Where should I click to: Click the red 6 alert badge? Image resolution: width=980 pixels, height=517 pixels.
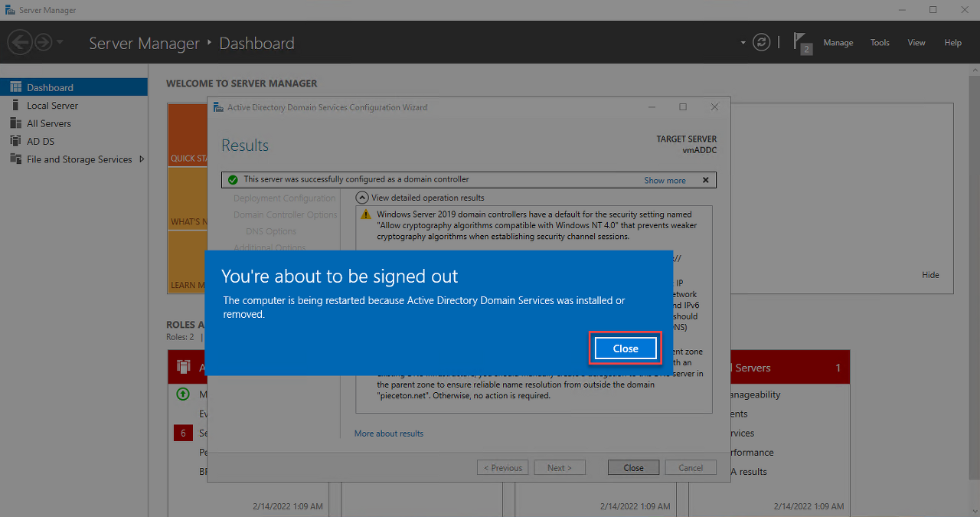[x=183, y=433]
